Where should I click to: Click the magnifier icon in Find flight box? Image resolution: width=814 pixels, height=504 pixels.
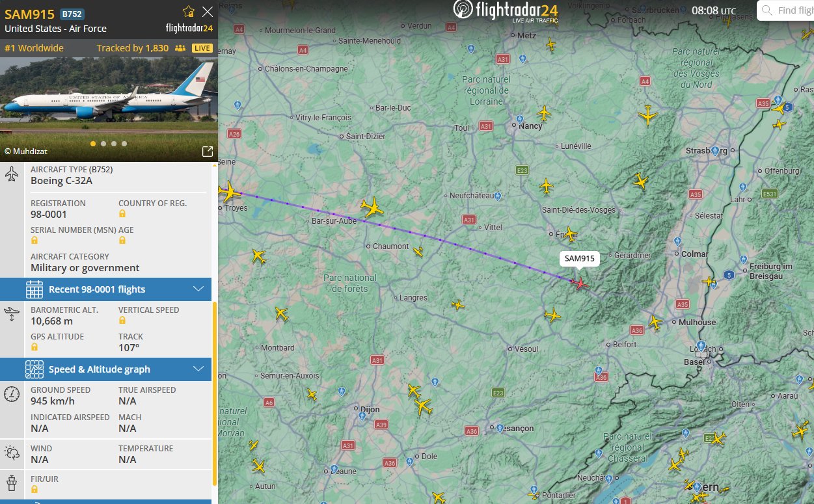[768, 10]
